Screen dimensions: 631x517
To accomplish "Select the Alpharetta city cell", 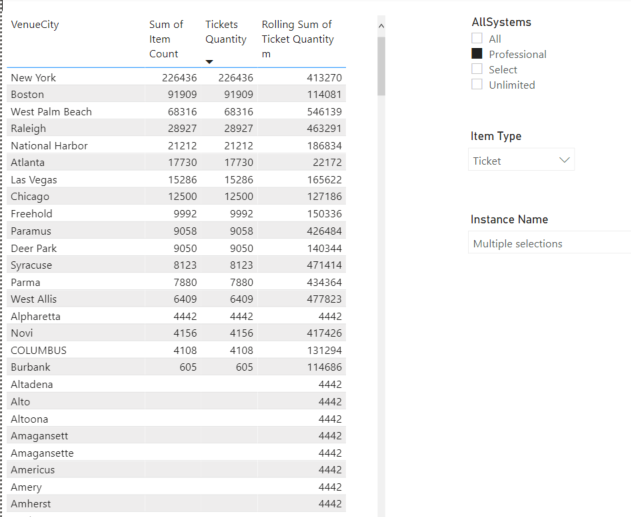I will click(35, 316).
